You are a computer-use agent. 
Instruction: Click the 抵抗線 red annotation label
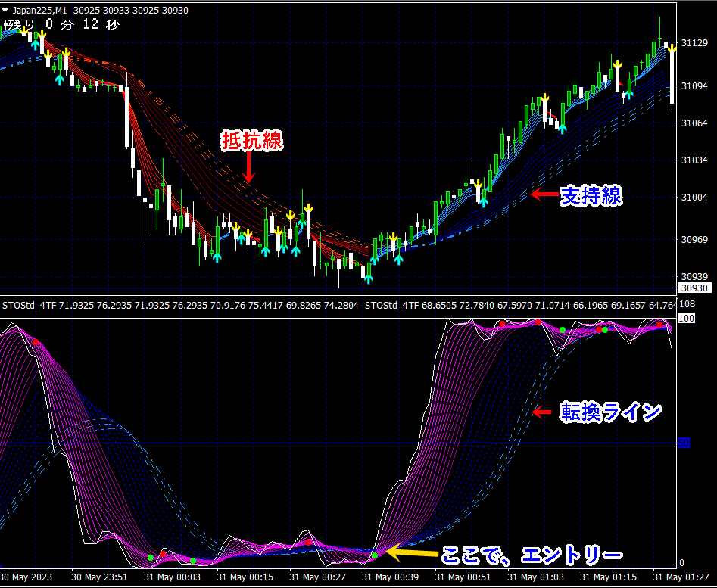click(x=252, y=140)
